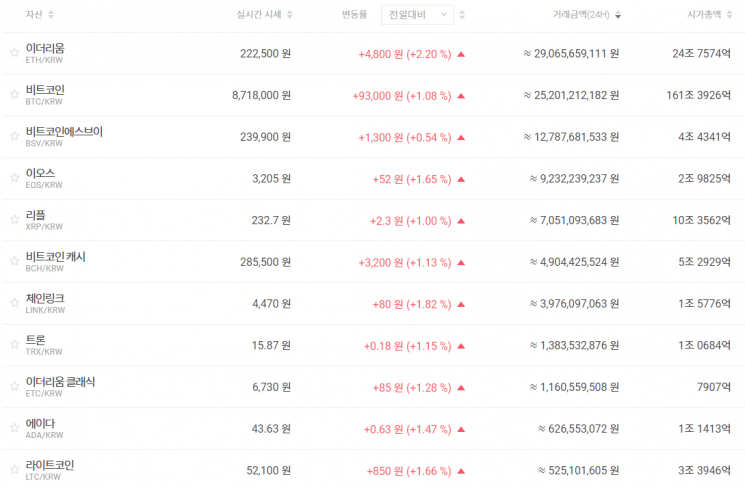Select change +0.18 원 (+1.15 %)
745x488 pixels.
click(408, 346)
